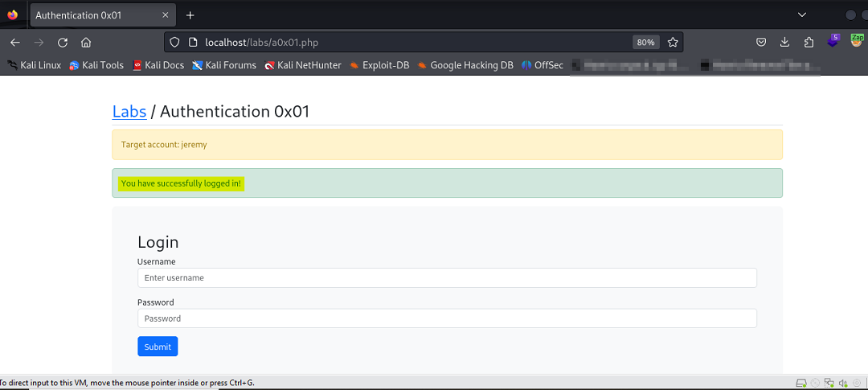Click the VM sound speaker status icon
This screenshot has height=390, width=868.
pos(844,383)
